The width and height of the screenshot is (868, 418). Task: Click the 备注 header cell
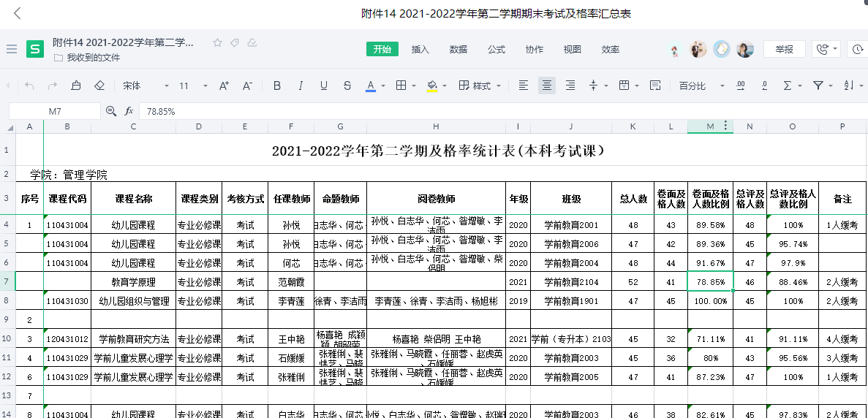(x=842, y=199)
